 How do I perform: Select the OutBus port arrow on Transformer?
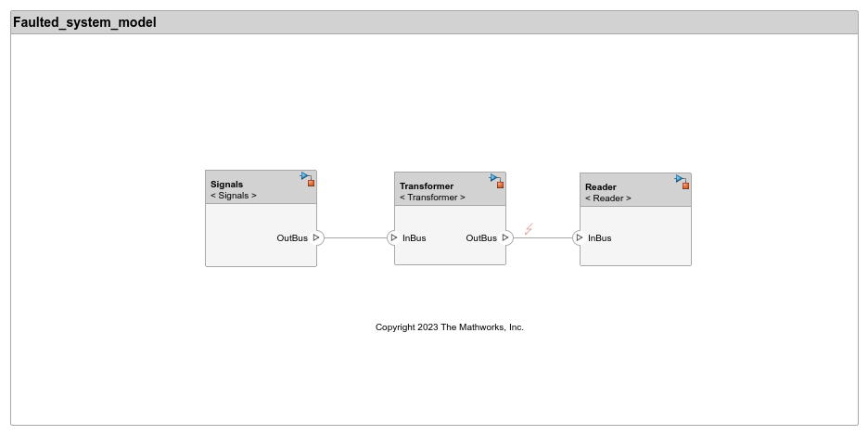pos(505,238)
